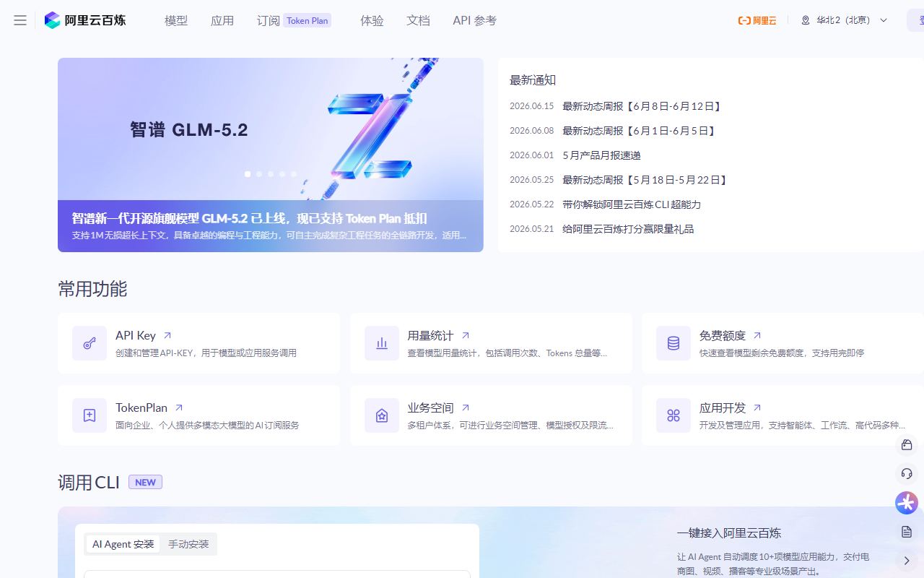The width and height of the screenshot is (924, 578).
Task: Open notice 5月产品月报速递
Action: (x=601, y=155)
